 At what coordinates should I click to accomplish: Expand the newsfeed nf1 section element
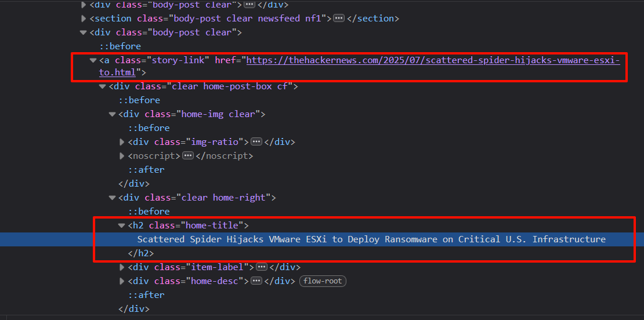[84, 19]
